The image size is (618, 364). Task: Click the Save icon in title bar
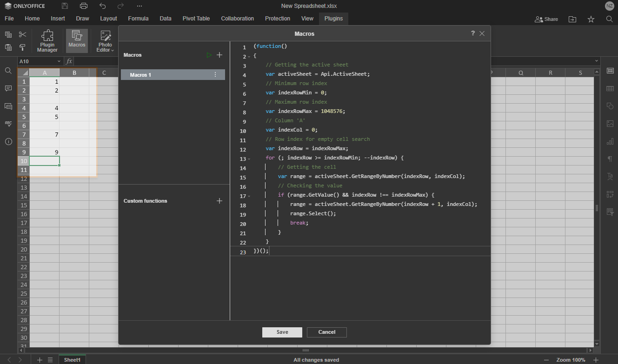tap(65, 6)
